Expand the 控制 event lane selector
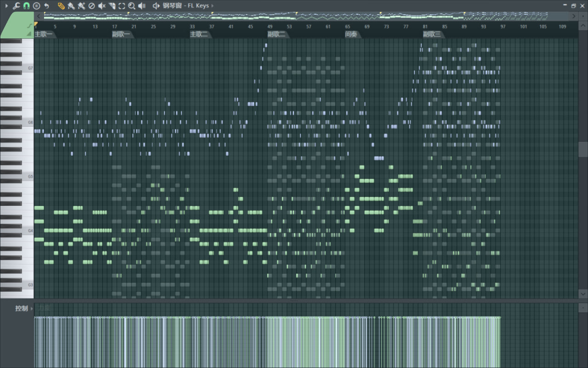 click(x=22, y=308)
